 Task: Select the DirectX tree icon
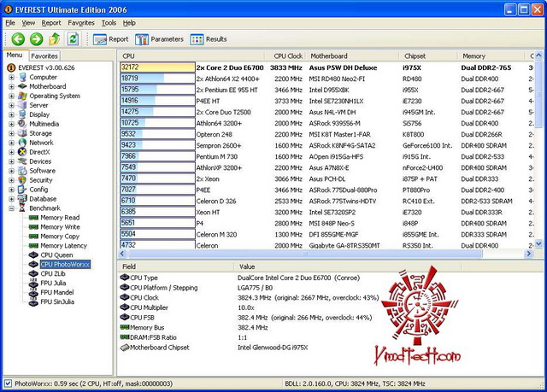tap(22, 152)
